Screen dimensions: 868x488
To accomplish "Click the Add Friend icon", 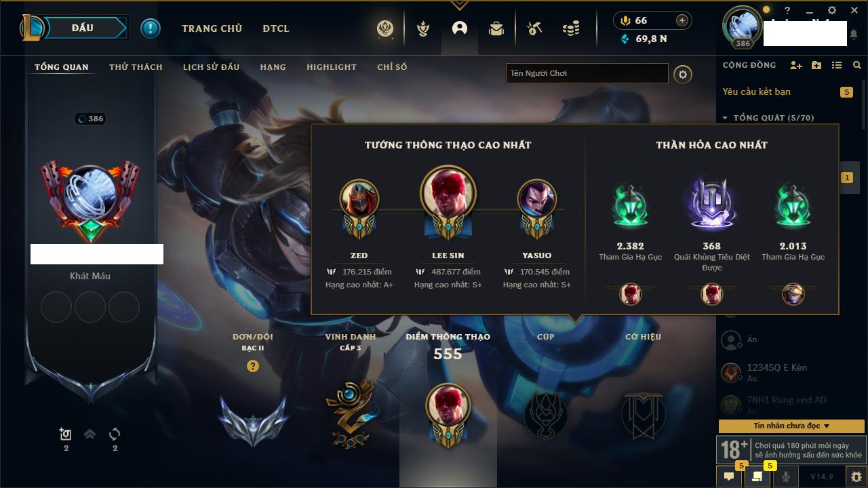I will [796, 65].
